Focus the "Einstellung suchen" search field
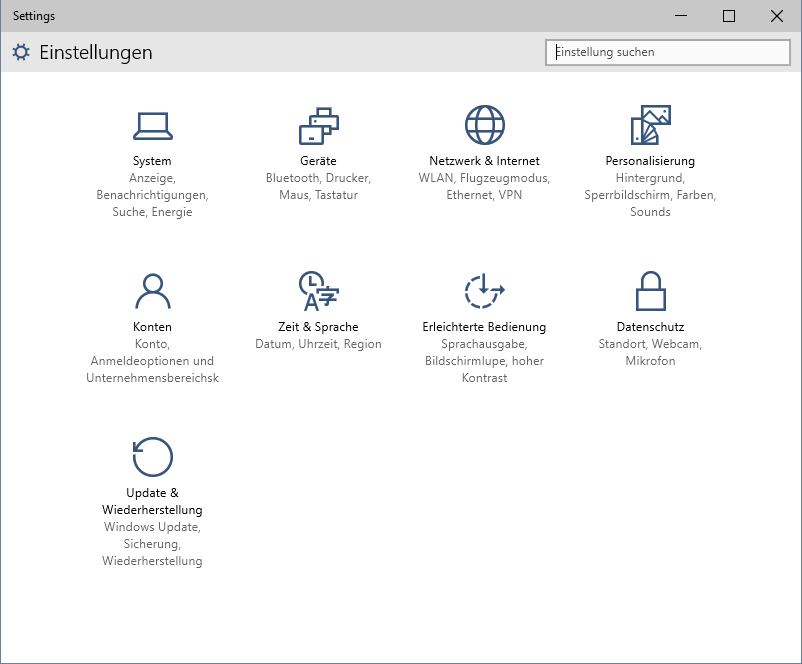The width and height of the screenshot is (802, 664). coord(668,52)
